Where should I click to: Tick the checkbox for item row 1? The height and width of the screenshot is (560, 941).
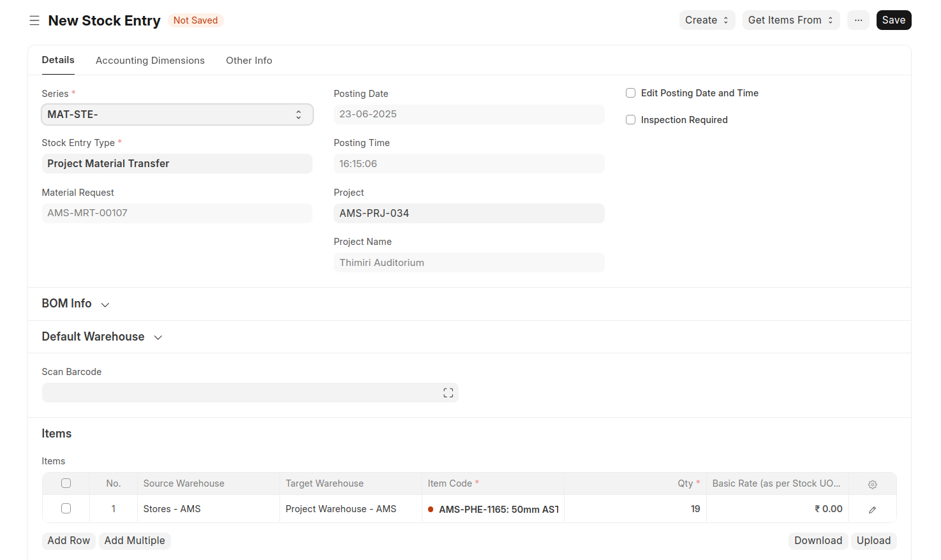[x=66, y=509]
